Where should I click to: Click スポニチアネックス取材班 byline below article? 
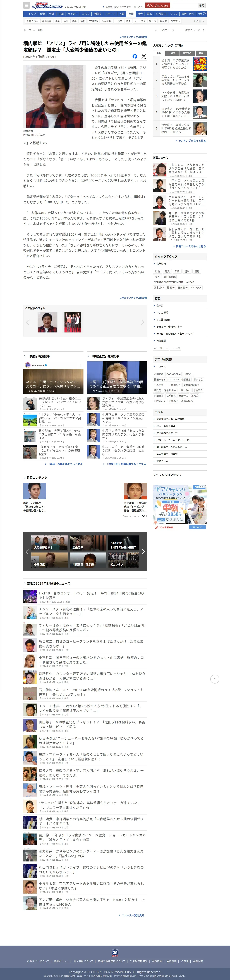click(x=133, y=298)
